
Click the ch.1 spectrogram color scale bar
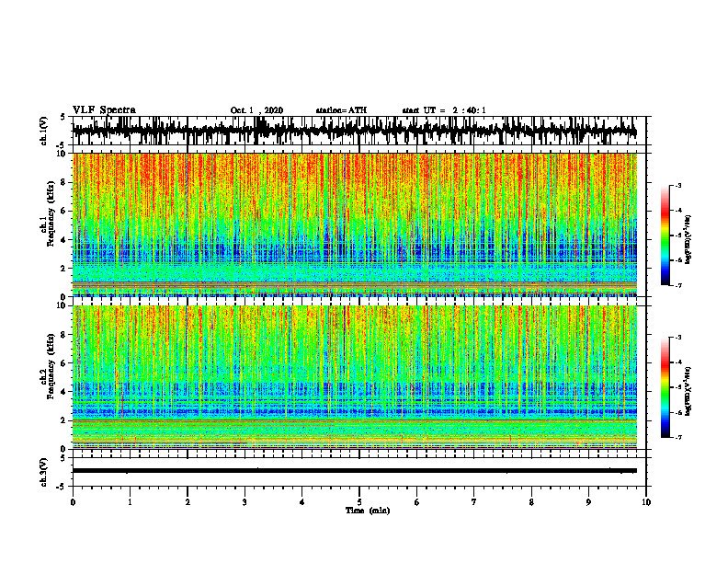(665, 236)
